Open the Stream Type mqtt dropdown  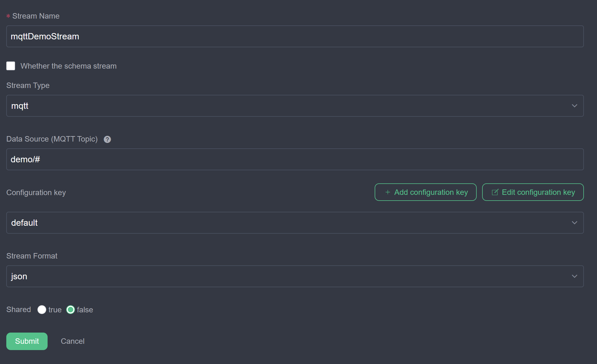pos(295,106)
